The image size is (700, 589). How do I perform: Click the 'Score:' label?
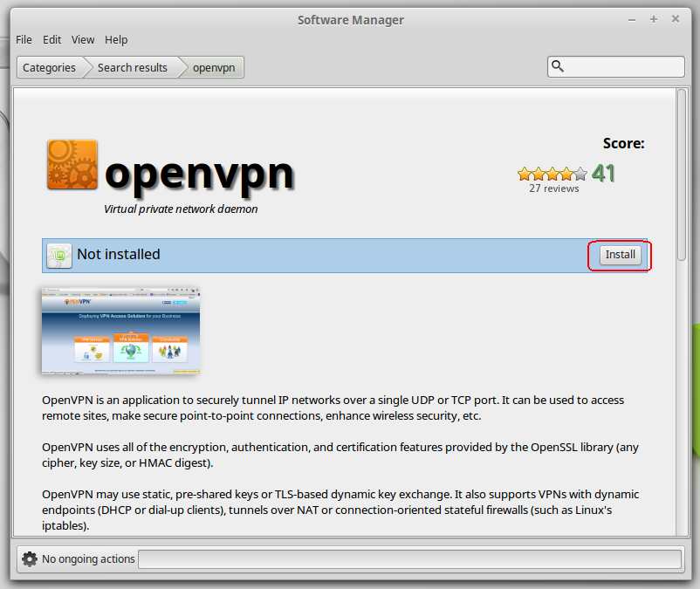(624, 143)
